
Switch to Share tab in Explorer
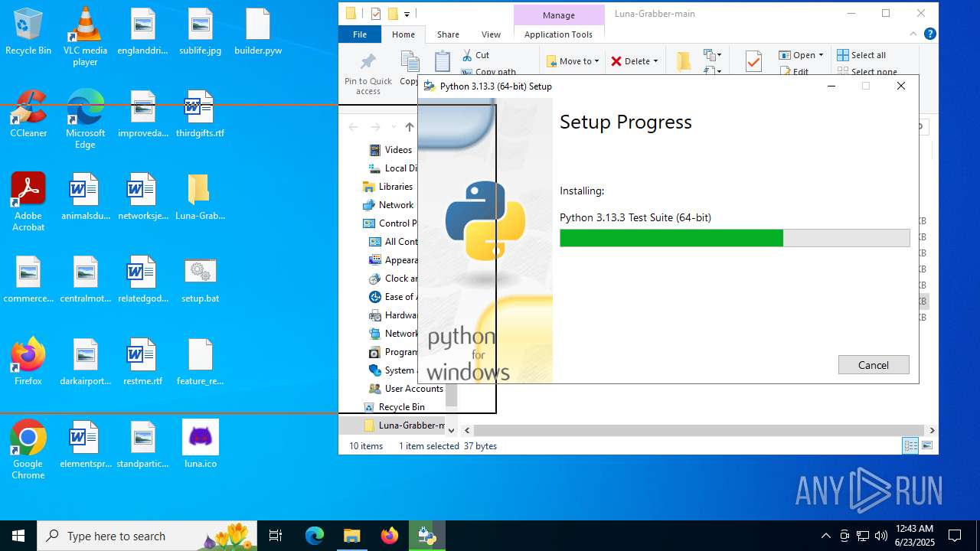coord(448,34)
